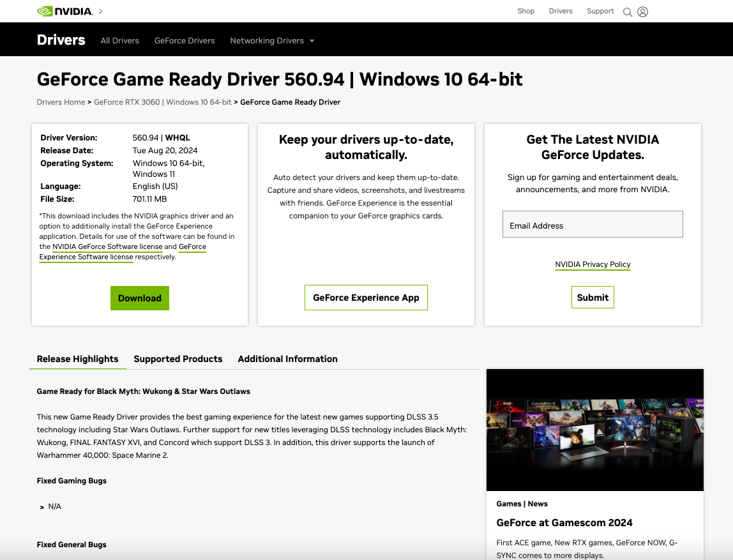Screen dimensions: 733x560
Task: Open the NVIDIA GeForce Software license link
Action: [x=107, y=247]
